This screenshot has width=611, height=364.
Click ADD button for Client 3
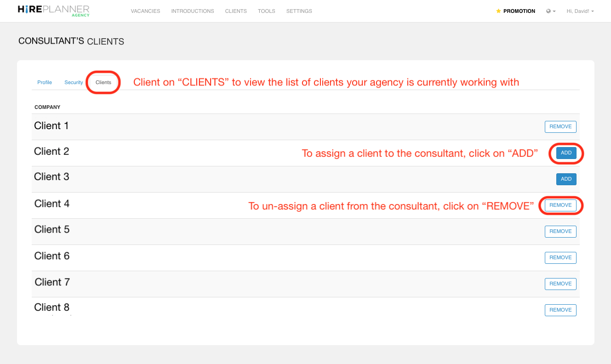(566, 179)
